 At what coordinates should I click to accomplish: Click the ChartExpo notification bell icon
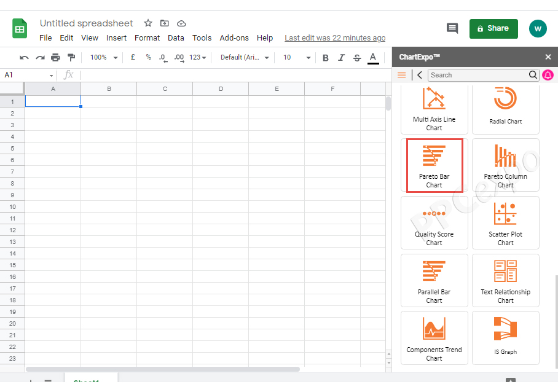[548, 75]
